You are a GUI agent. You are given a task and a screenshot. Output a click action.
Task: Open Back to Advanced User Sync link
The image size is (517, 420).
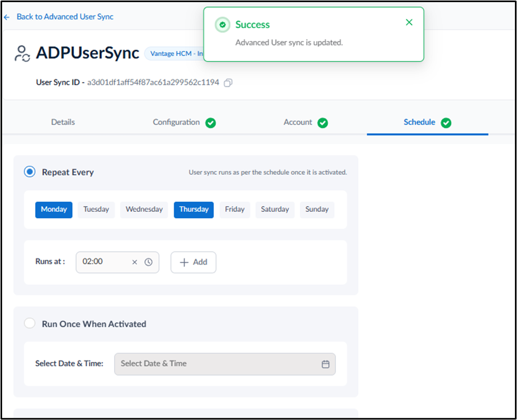pyautogui.click(x=65, y=17)
